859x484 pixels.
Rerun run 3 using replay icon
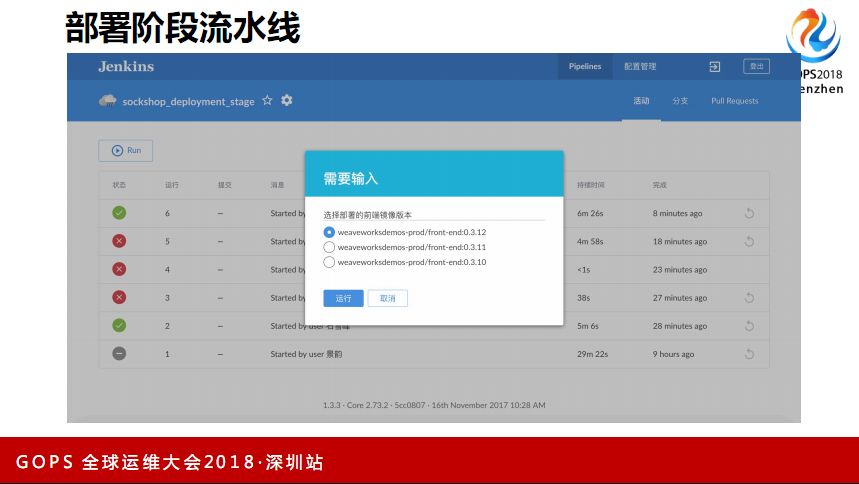[749, 298]
